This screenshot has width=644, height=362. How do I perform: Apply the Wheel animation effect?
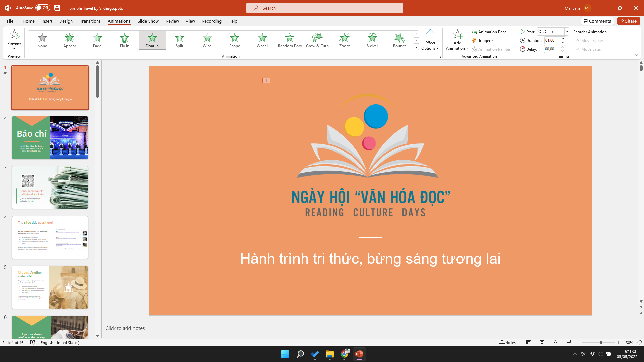(x=262, y=40)
